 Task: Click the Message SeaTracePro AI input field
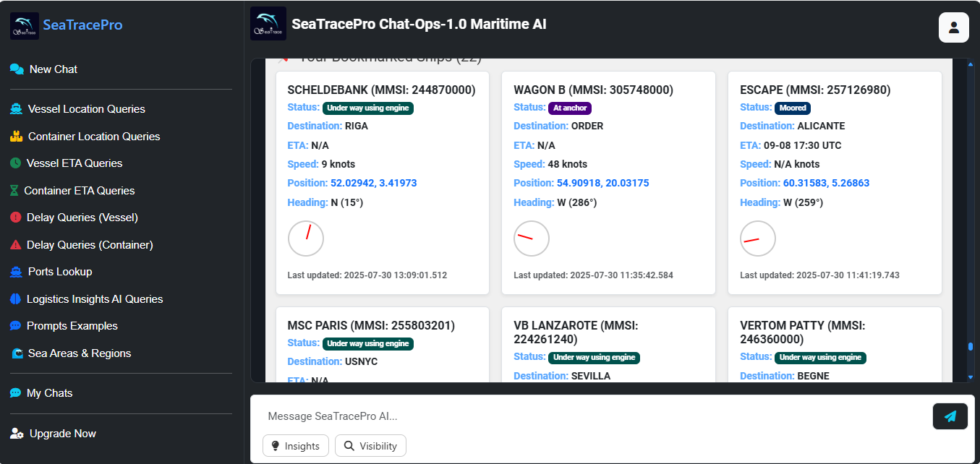click(x=595, y=416)
